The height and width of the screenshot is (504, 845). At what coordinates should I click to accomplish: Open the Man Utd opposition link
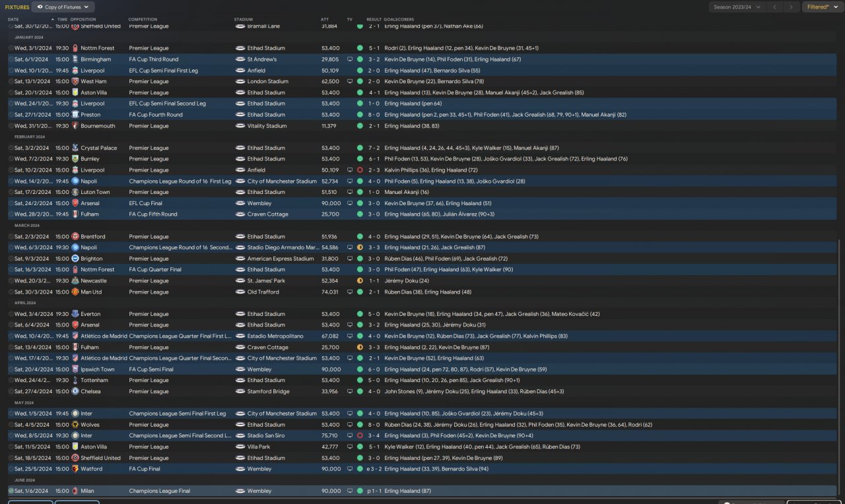point(91,292)
